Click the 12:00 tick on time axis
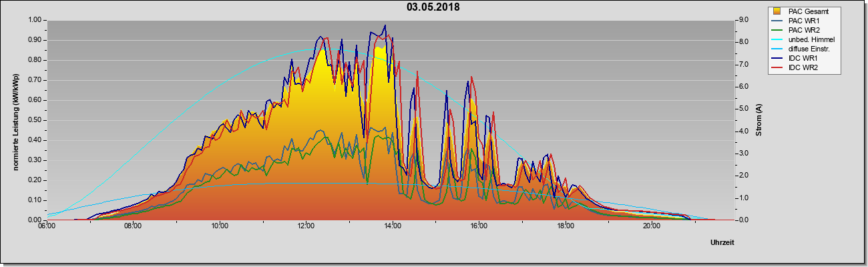 point(306,226)
